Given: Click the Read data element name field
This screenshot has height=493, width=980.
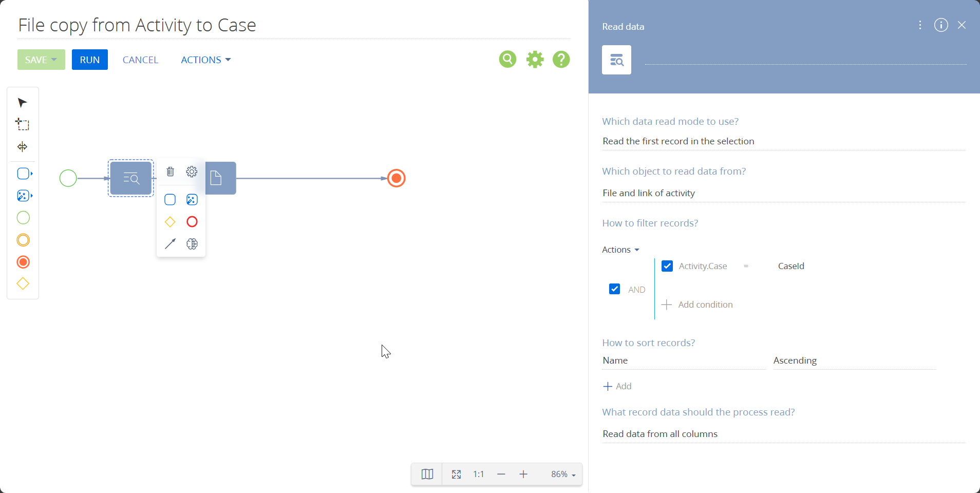Looking at the screenshot, I should 805,57.
